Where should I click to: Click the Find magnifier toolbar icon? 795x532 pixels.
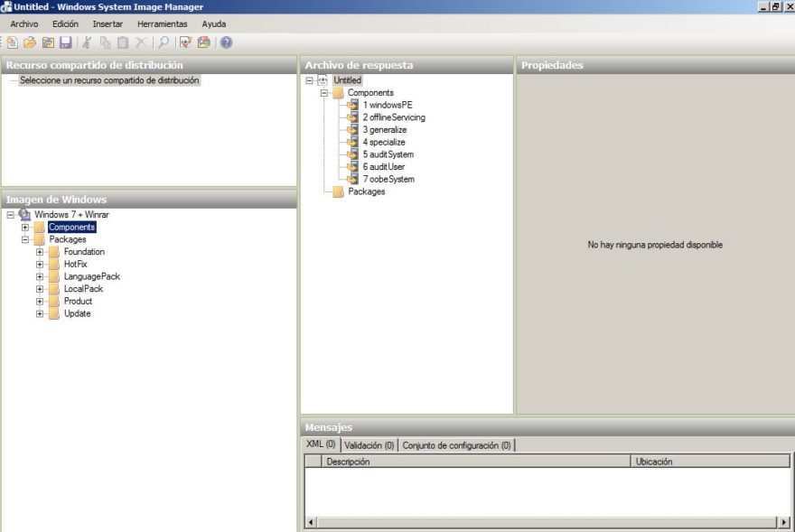[x=164, y=42]
